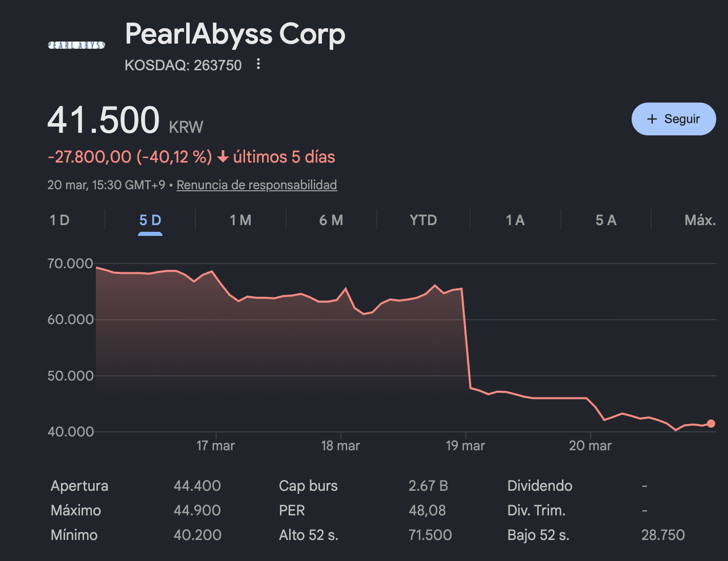
Task: Switch to the 1 D range tab
Action: (x=59, y=221)
